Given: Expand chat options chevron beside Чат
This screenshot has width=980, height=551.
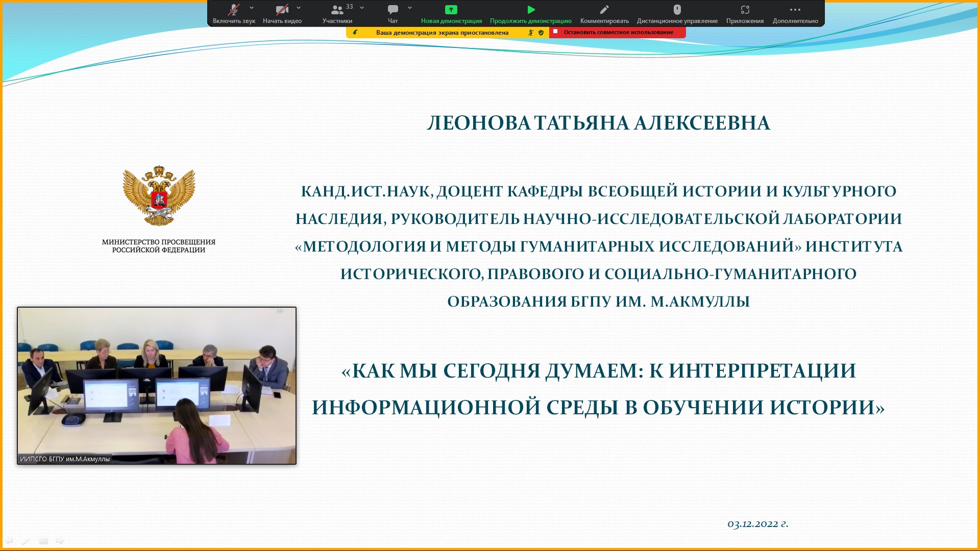Looking at the screenshot, I should coord(410,8).
